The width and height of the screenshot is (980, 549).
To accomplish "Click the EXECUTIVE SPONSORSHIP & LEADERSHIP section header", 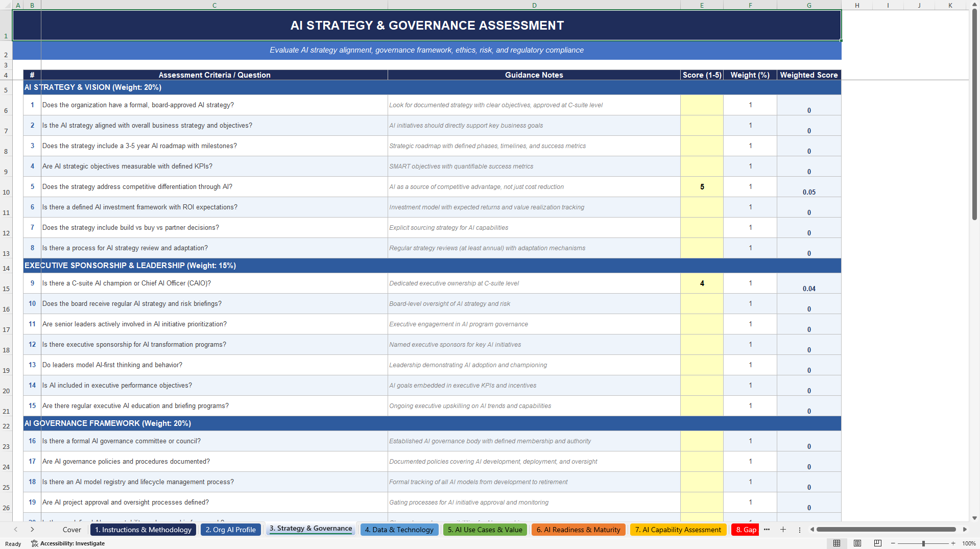I will 432,266.
